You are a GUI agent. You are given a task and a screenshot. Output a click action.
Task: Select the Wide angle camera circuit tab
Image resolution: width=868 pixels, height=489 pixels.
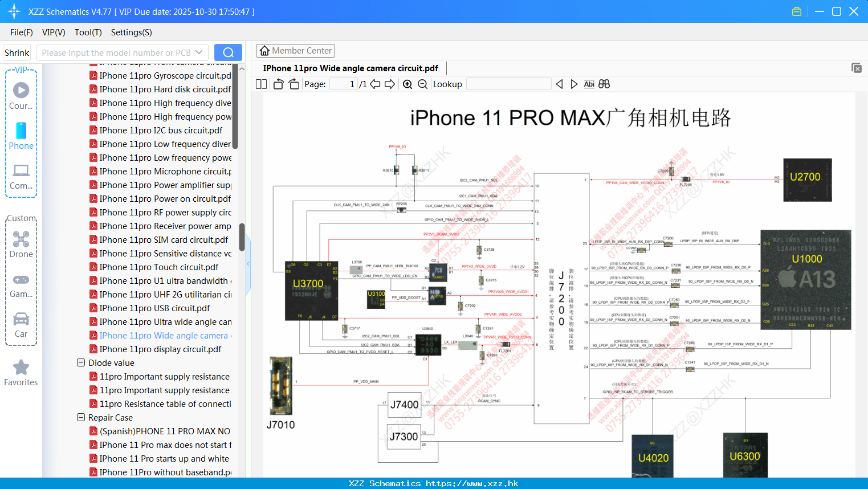pos(351,68)
